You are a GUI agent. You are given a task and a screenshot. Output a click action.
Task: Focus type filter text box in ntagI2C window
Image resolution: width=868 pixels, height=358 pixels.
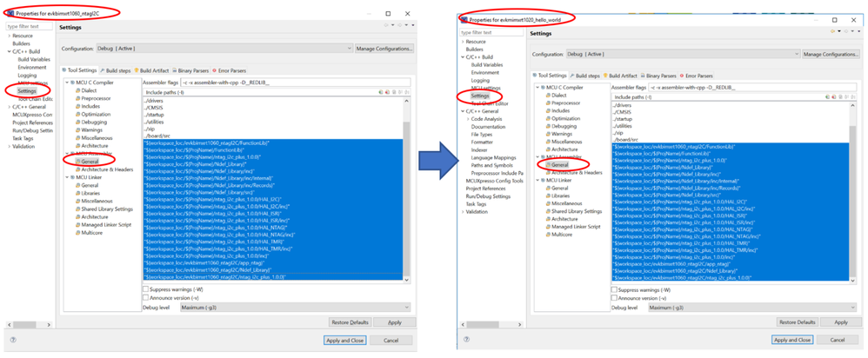(29, 26)
